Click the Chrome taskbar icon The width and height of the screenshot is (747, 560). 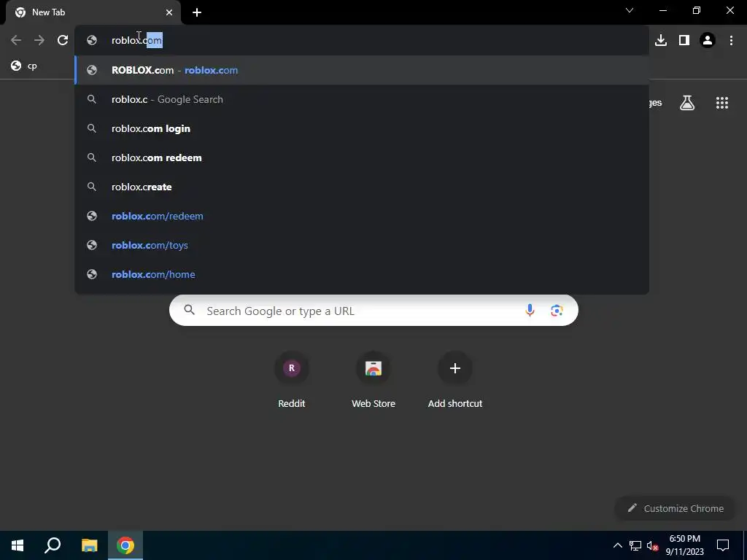tap(125, 545)
